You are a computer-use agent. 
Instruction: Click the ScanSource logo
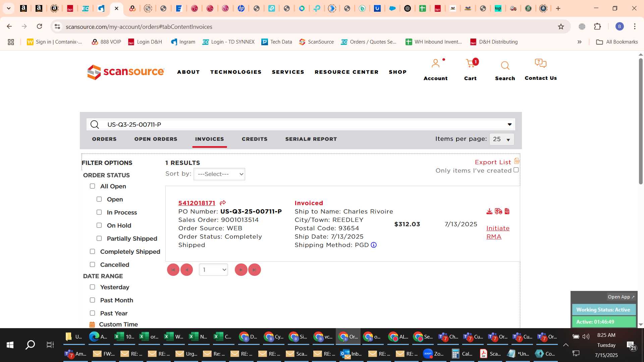(126, 72)
